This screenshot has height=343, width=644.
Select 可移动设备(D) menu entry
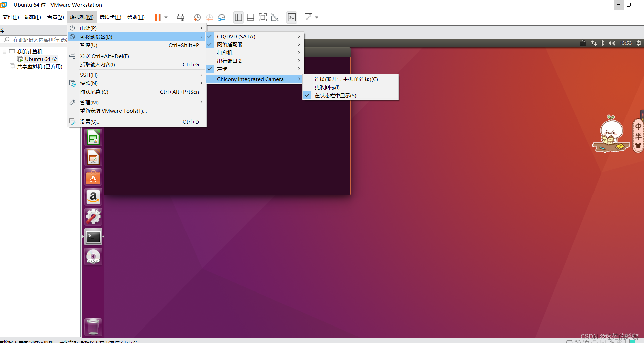(x=137, y=37)
